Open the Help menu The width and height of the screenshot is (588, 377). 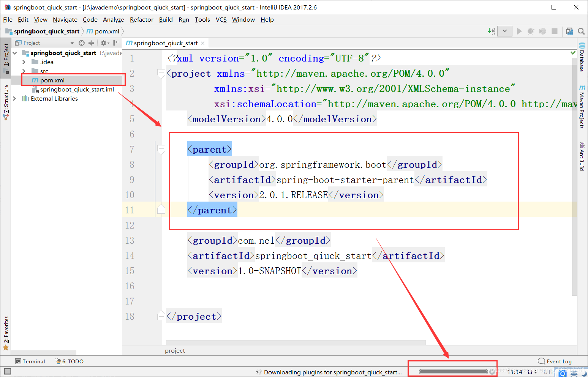267,19
